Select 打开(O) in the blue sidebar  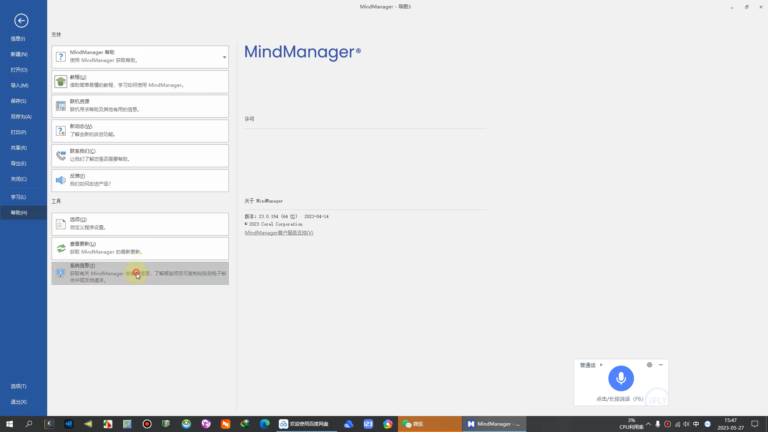click(19, 70)
